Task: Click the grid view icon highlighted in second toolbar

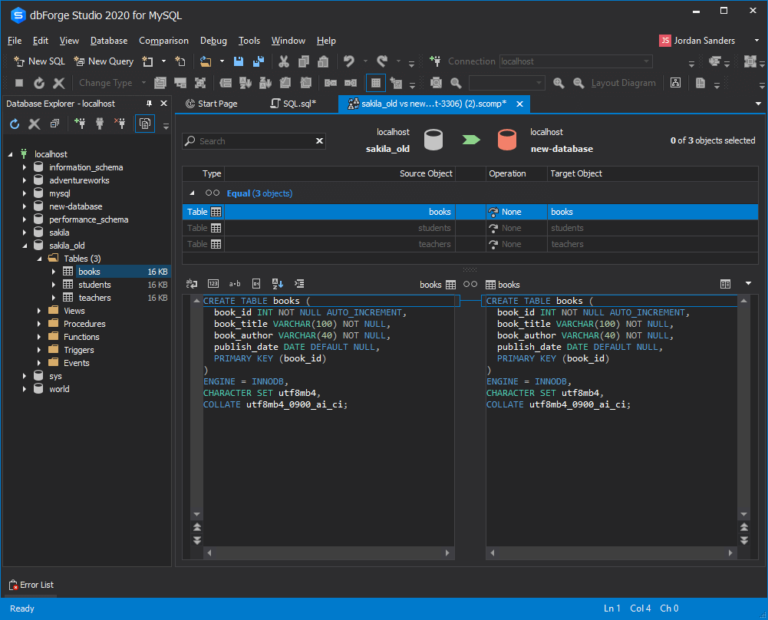Action: pos(376,83)
